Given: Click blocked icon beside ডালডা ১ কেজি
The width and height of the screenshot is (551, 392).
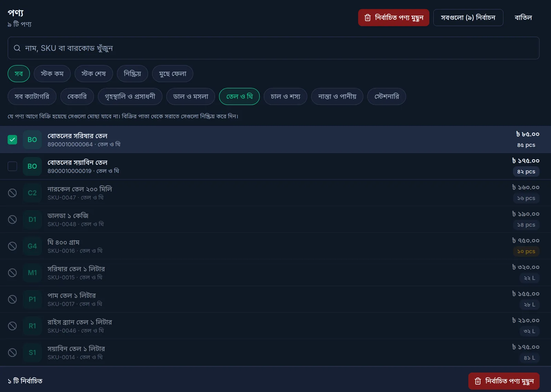Looking at the screenshot, I should [12, 219].
